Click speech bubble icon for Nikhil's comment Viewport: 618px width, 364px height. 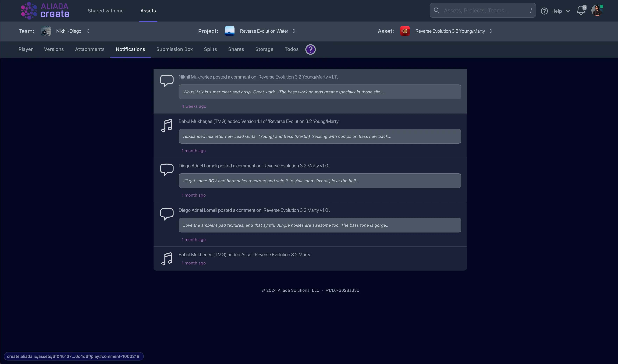point(167,80)
